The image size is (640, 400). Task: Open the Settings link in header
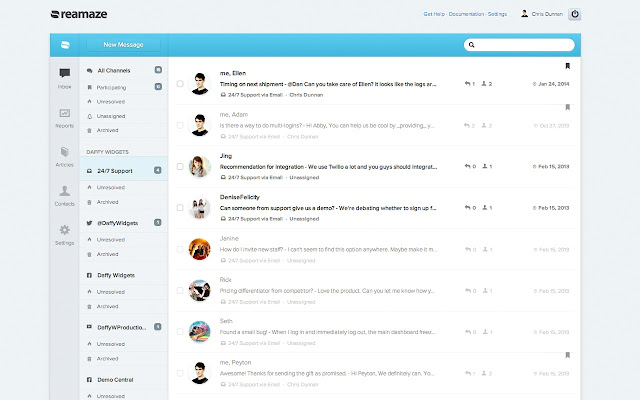click(x=497, y=14)
